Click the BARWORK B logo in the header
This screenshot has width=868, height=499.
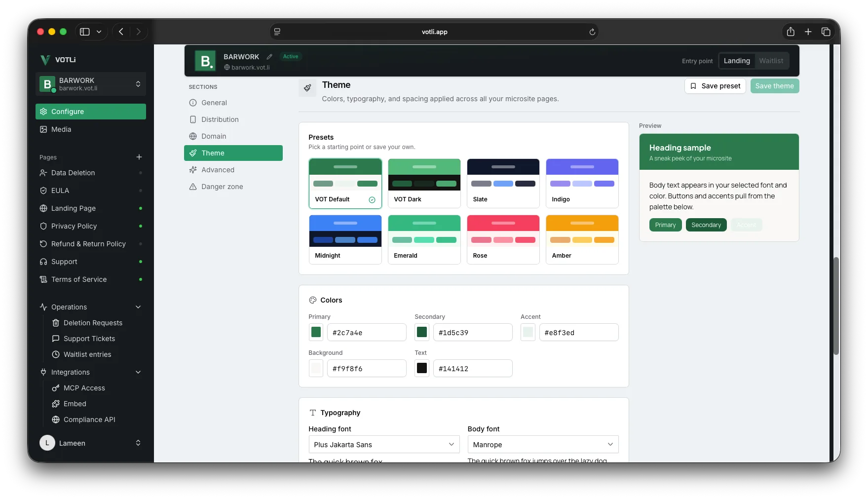[205, 61]
